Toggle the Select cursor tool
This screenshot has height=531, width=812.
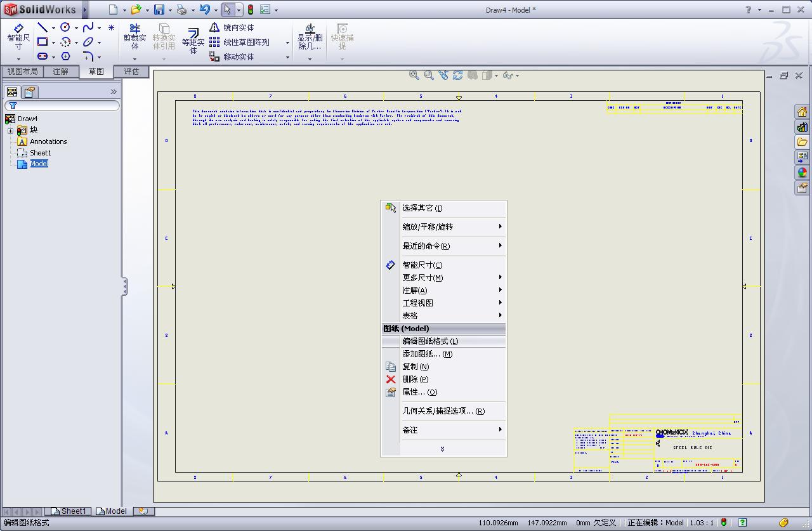coord(227,10)
